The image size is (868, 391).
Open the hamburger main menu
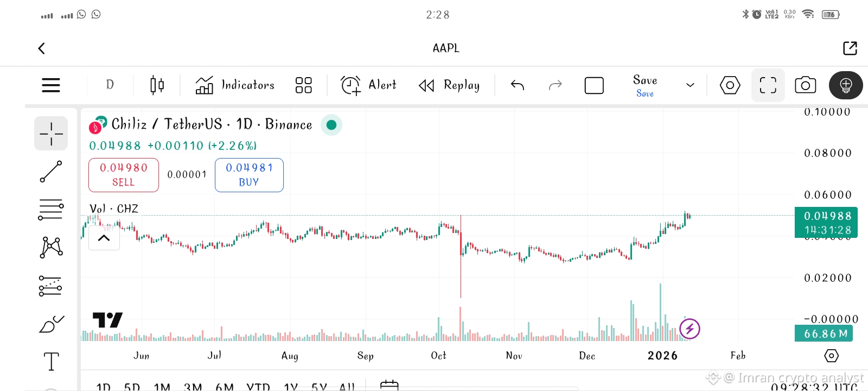(51, 85)
